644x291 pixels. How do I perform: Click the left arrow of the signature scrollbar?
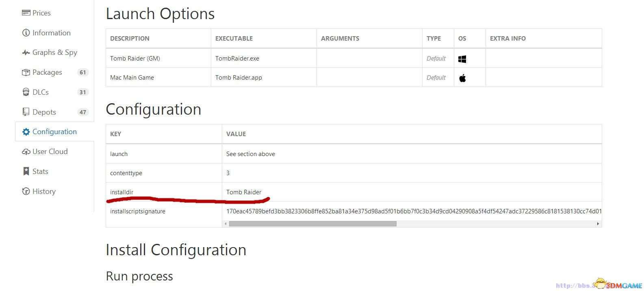point(226,224)
